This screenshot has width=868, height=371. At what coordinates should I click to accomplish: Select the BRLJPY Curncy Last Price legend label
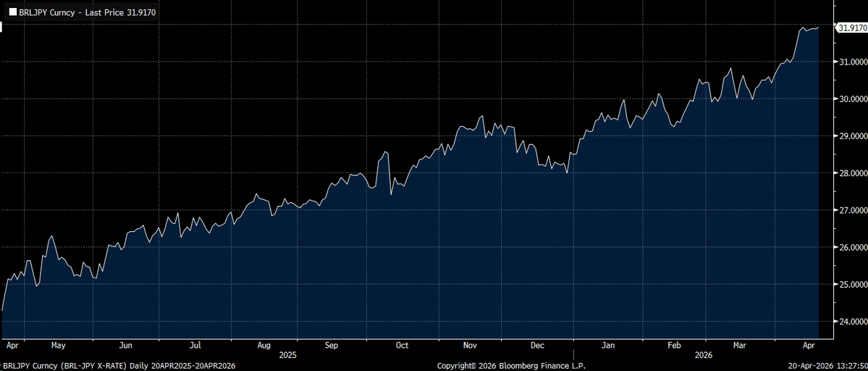coord(87,11)
